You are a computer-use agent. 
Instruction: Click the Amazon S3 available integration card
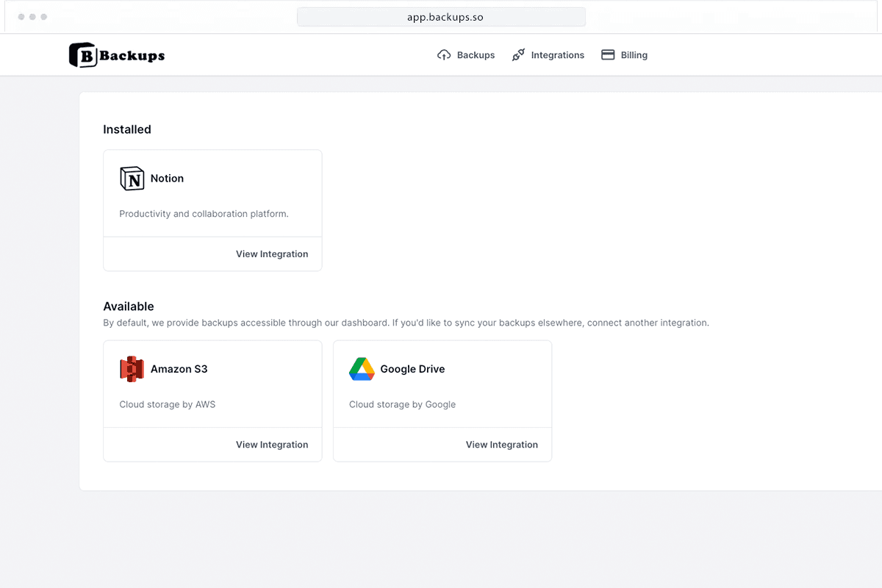point(212,384)
